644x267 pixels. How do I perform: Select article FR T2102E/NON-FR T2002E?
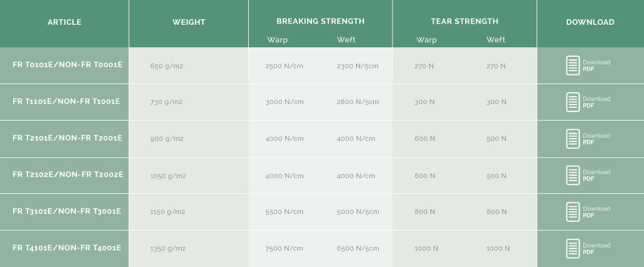68,174
